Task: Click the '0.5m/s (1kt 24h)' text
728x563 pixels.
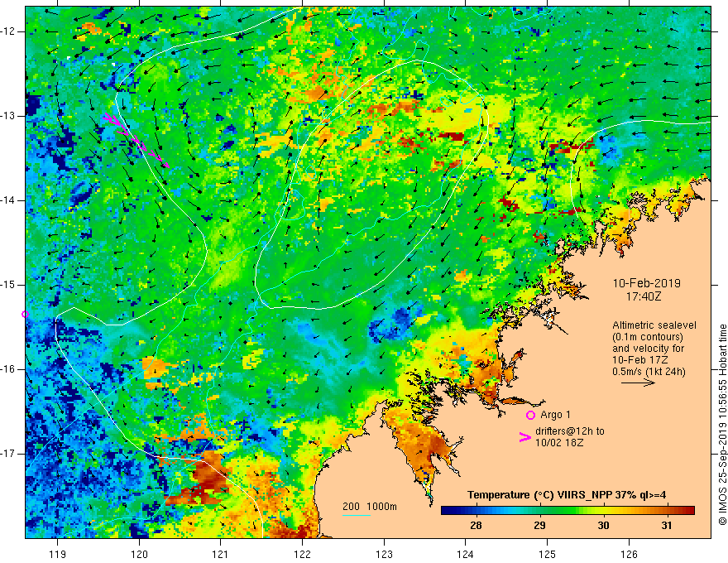Action: tap(649, 372)
